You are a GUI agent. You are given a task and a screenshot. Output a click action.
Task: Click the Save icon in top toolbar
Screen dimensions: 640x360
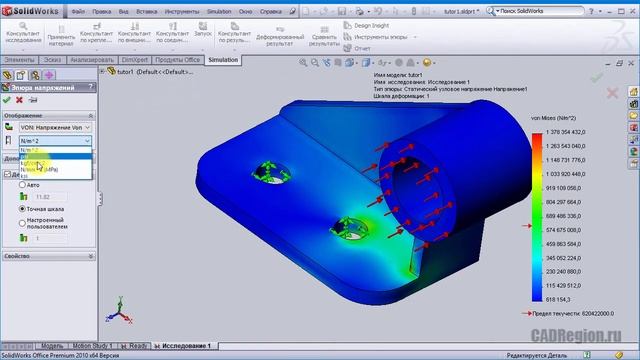[x=342, y=11]
